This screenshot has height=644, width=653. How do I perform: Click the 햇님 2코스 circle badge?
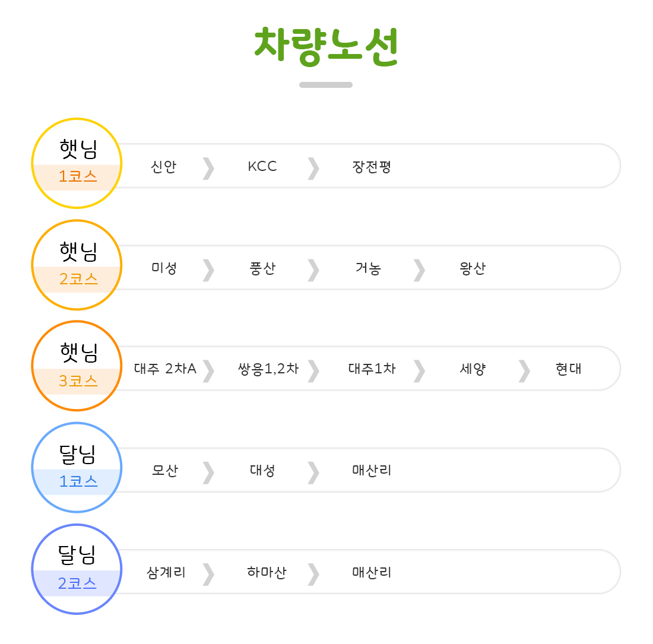77,265
